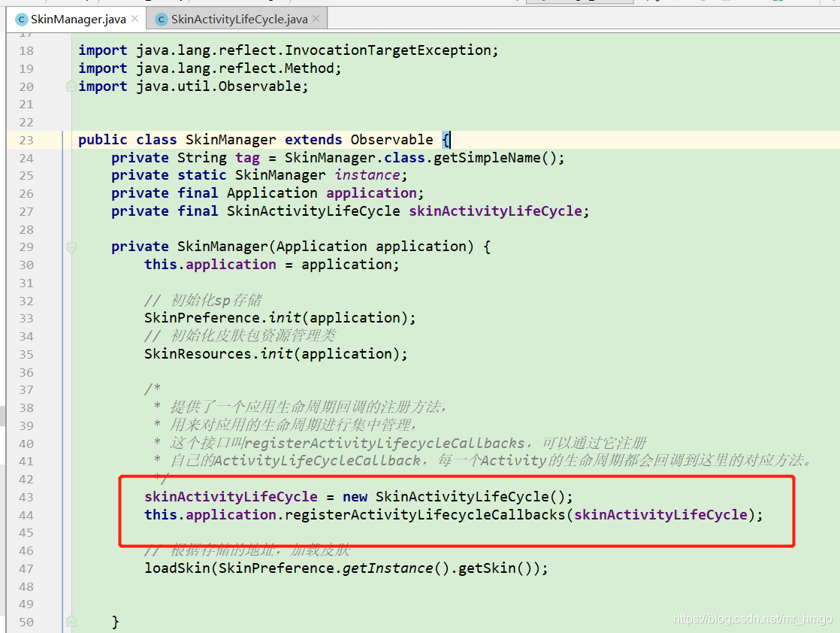Click 'loadSkin' call on line 47
The image size is (840, 633).
[x=177, y=568]
